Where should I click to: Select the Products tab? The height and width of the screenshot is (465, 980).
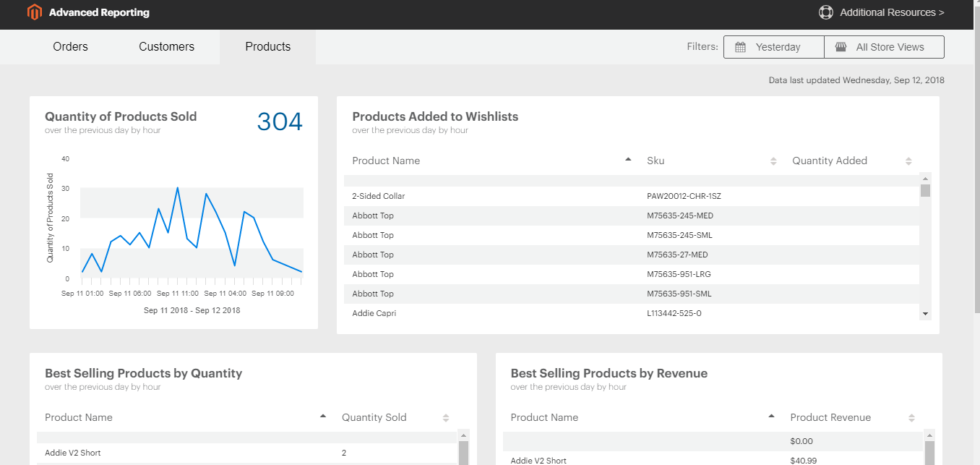(x=267, y=47)
